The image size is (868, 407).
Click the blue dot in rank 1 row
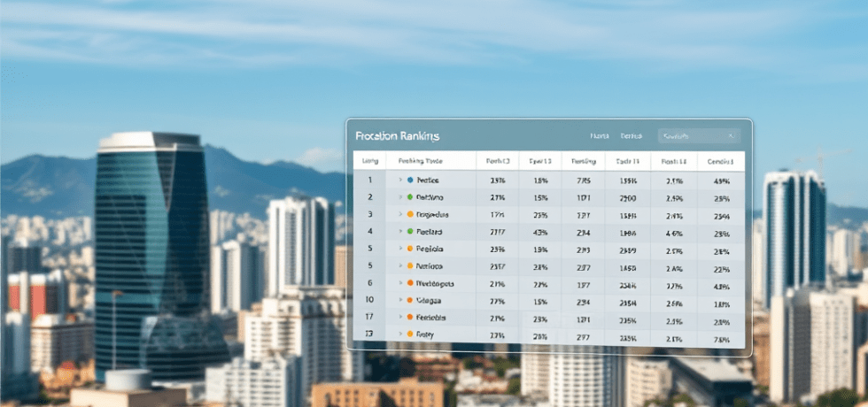tap(410, 180)
